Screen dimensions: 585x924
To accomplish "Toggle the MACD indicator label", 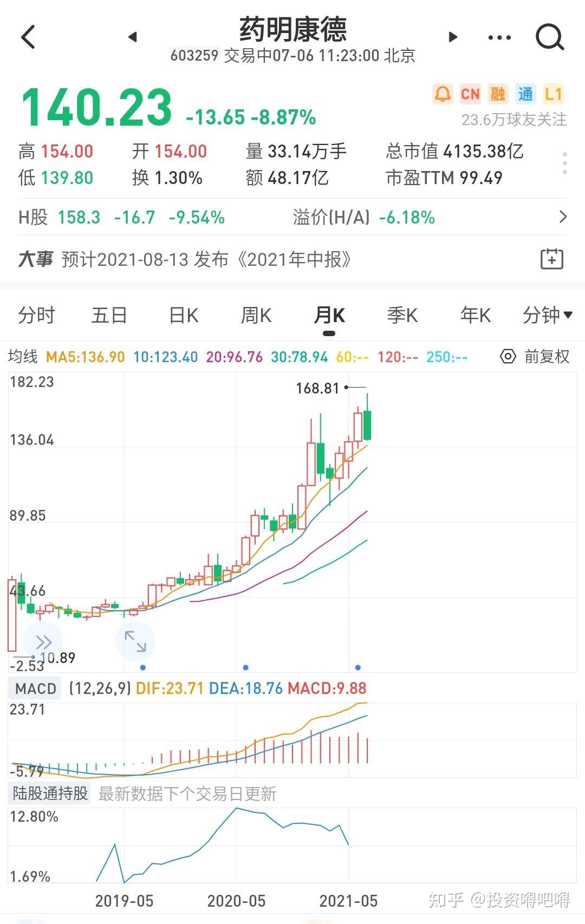I will 36,689.
